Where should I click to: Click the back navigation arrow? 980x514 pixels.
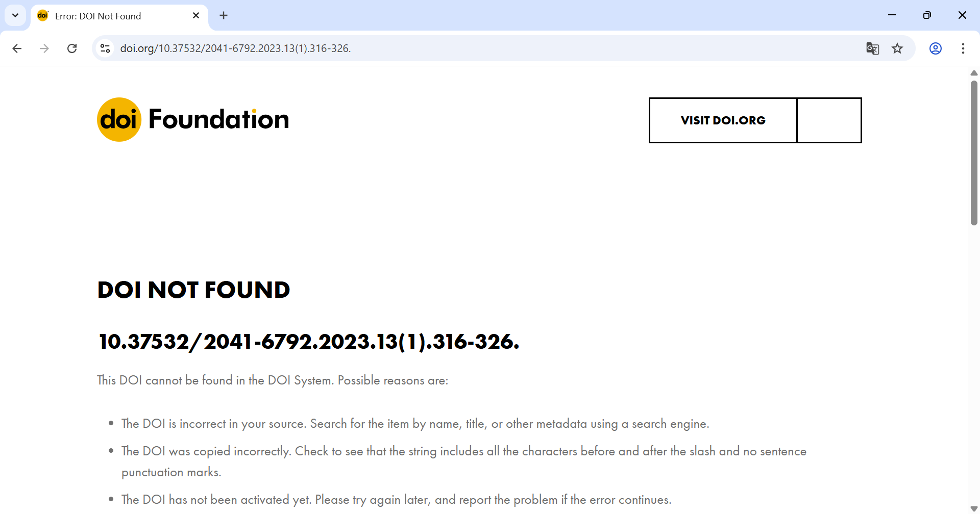(x=17, y=48)
